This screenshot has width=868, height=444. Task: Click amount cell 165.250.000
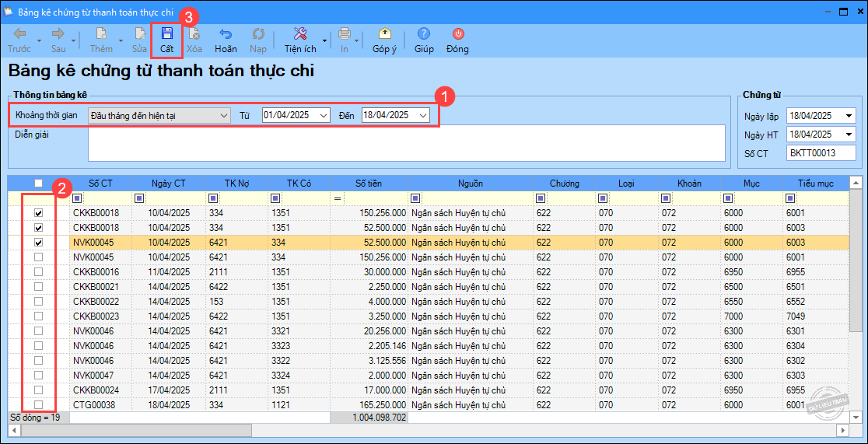tap(369, 404)
